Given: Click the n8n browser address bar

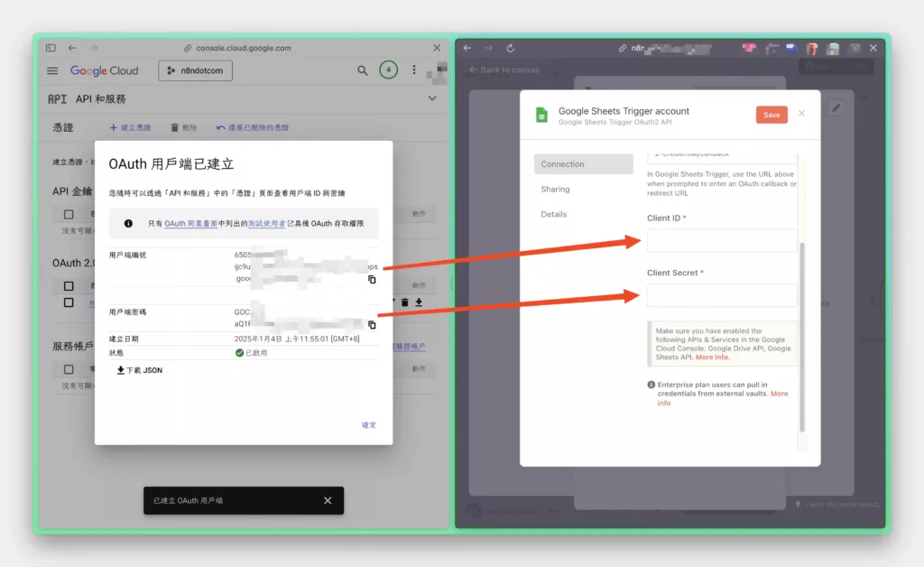Looking at the screenshot, I should pyautogui.click(x=666, y=49).
